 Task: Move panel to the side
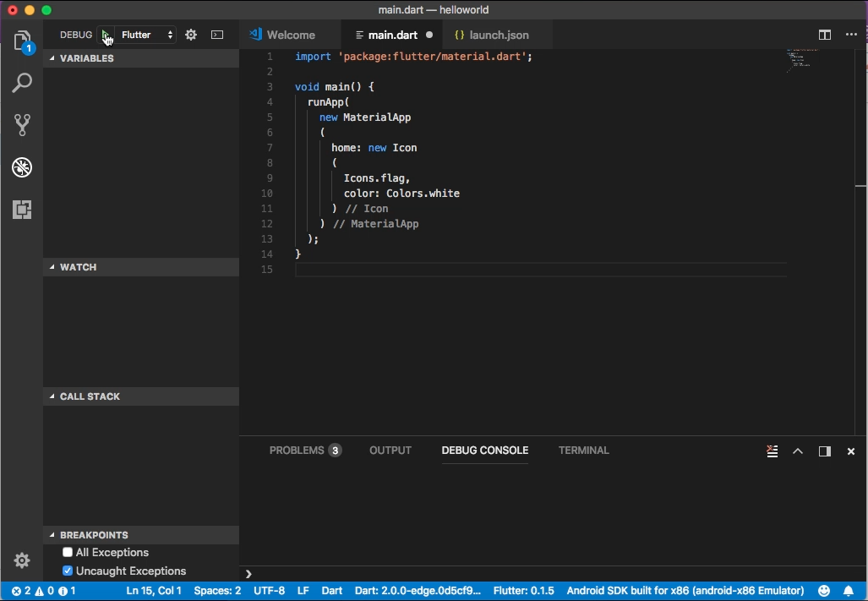(x=825, y=451)
